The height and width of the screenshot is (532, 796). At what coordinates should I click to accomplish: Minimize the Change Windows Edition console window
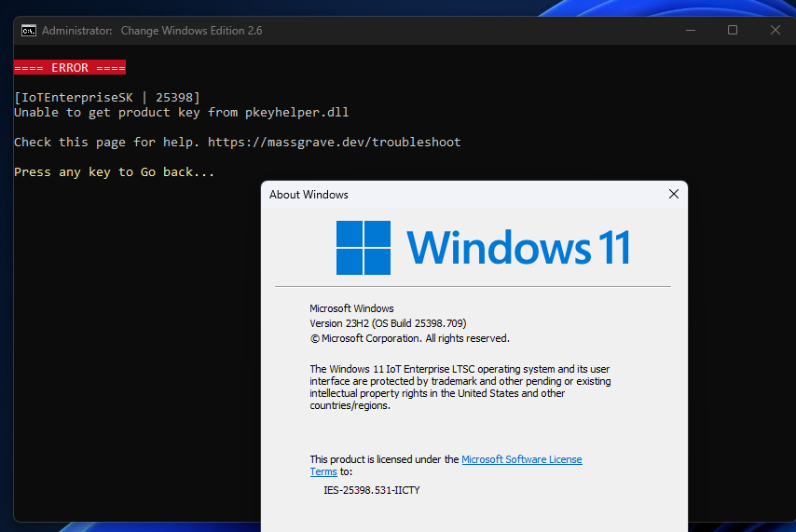691,31
